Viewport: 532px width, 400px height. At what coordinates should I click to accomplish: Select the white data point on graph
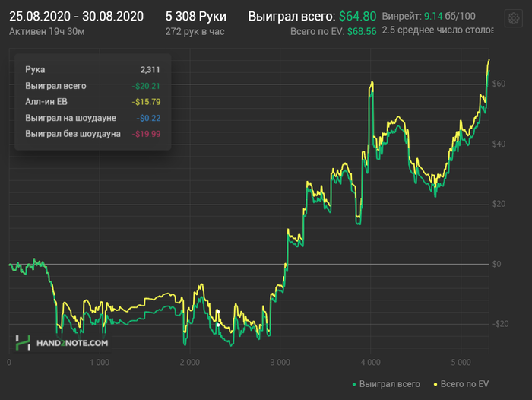[x=218, y=325]
